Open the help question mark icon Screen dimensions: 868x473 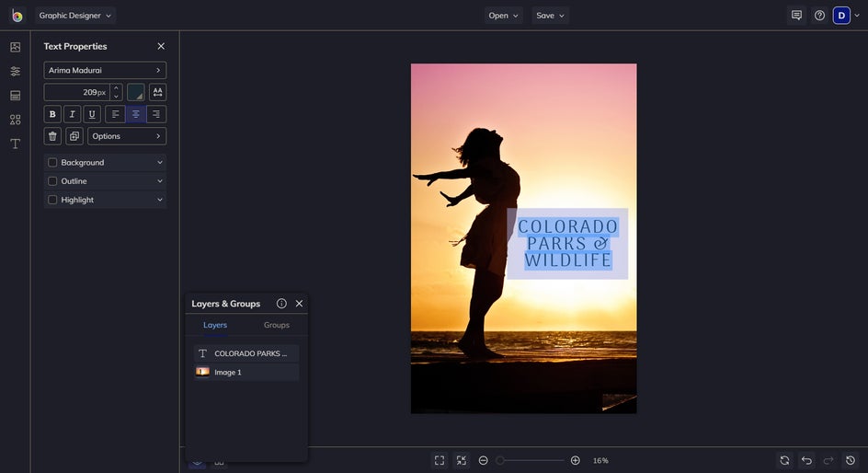tap(820, 16)
